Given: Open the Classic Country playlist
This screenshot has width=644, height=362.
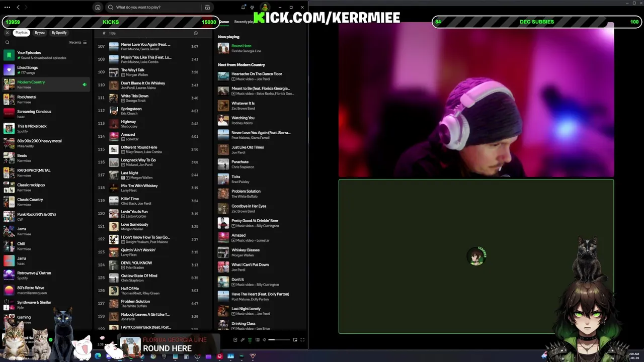Looking at the screenshot, I should pos(47,202).
